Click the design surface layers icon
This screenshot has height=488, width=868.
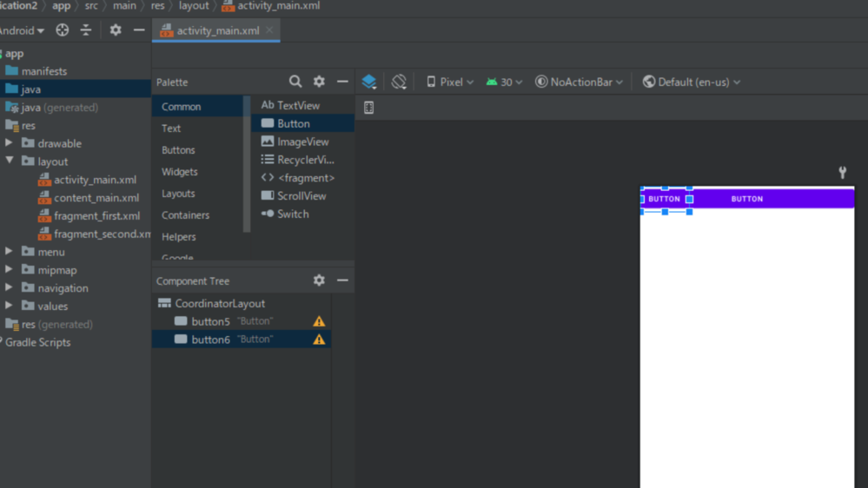[369, 82]
